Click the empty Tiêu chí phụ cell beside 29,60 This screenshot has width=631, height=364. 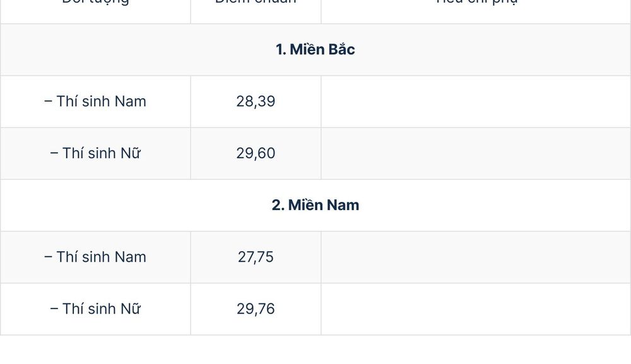click(x=476, y=154)
